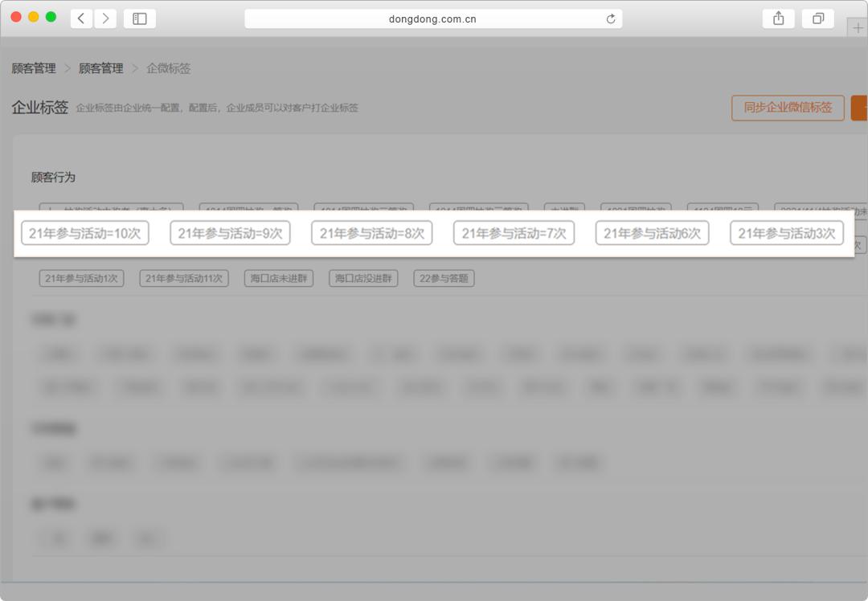Select the 海口店未进群 tag
This screenshot has height=601, width=868.
(278, 278)
